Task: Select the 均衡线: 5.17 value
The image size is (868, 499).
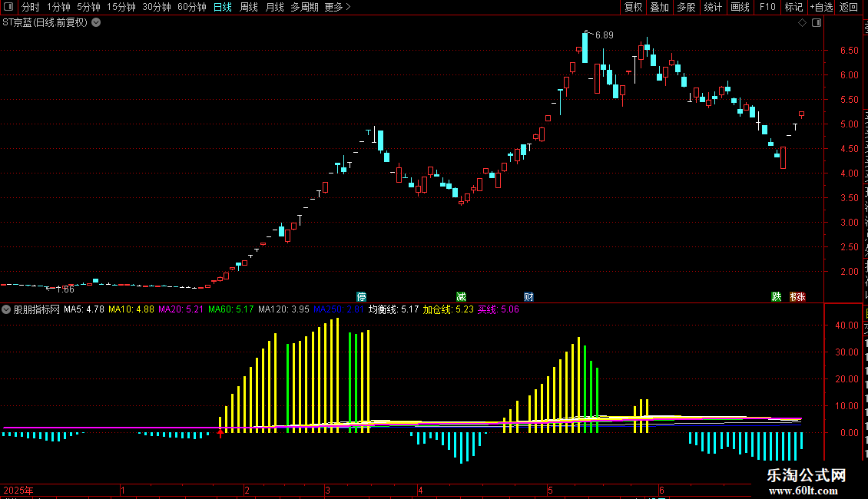Action: pos(393,310)
